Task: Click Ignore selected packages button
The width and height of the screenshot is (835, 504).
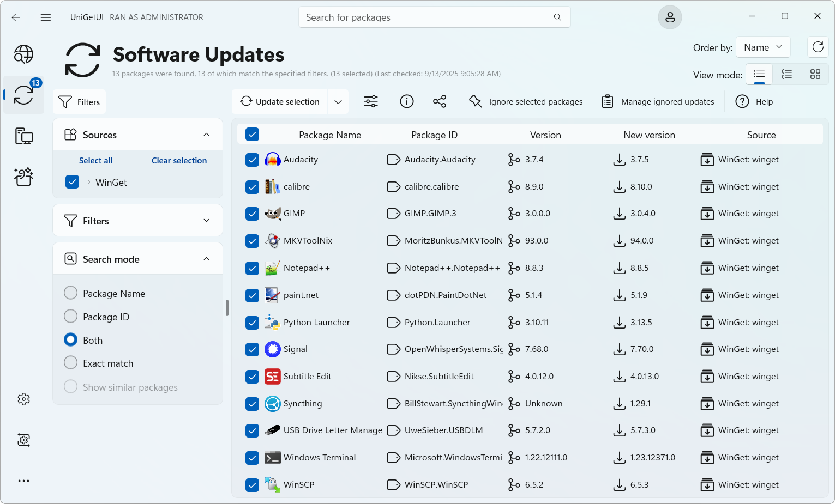Action: (x=526, y=102)
